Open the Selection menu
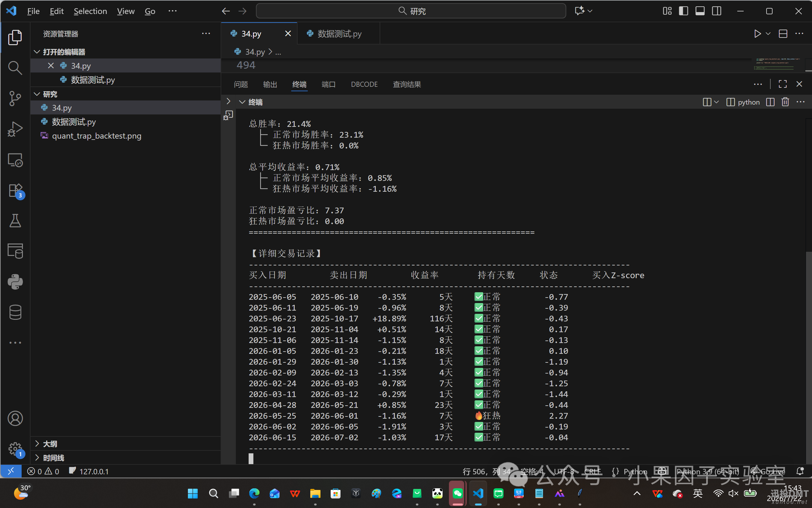Viewport: 812px width, 508px height. coord(90,11)
